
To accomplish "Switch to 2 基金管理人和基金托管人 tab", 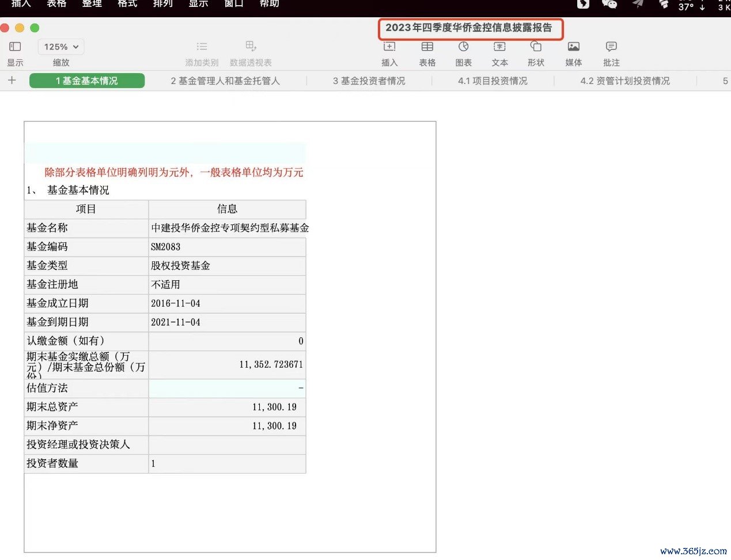I will (x=225, y=81).
